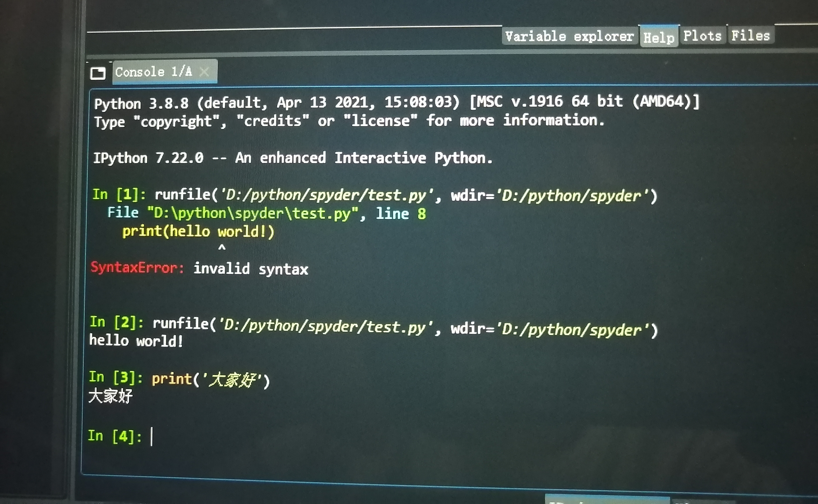Click the '大家好' output text
The height and width of the screenshot is (504, 818).
click(x=110, y=396)
